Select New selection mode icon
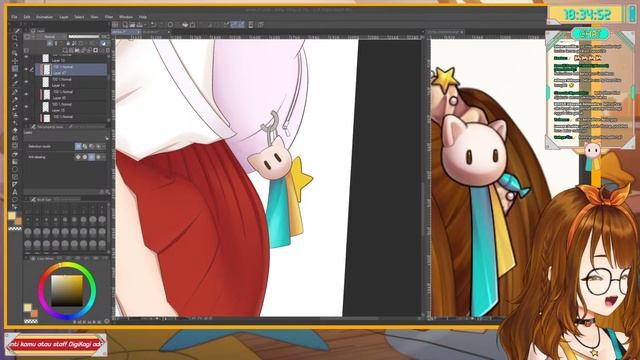Viewport: 640px width, 360px height. pos(78,146)
